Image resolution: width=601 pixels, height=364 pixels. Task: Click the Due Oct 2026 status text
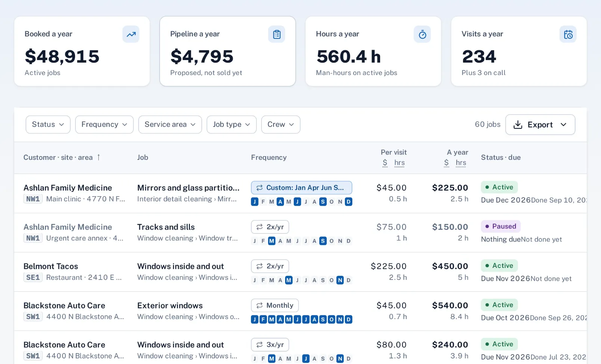506,318
